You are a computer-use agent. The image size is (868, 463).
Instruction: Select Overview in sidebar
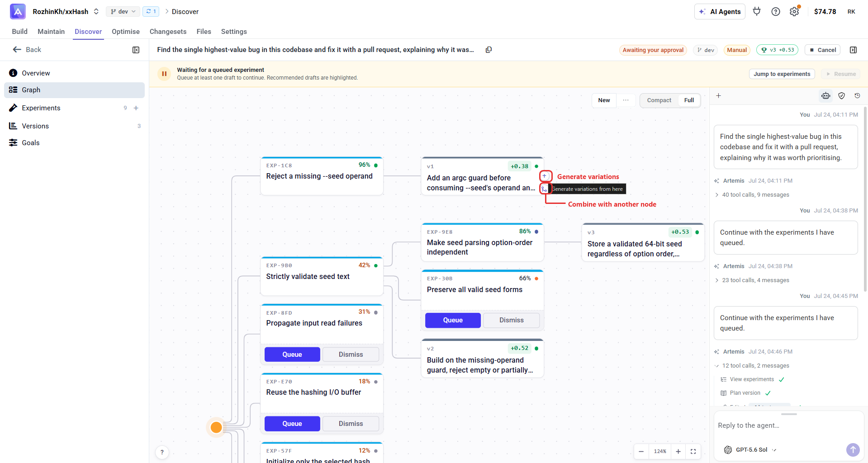[x=74, y=73]
